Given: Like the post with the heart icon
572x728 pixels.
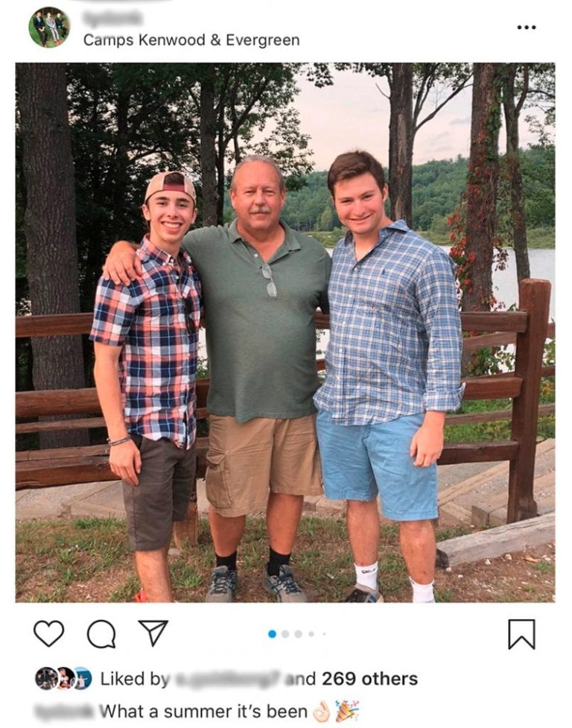Looking at the screenshot, I should pyautogui.click(x=49, y=633).
